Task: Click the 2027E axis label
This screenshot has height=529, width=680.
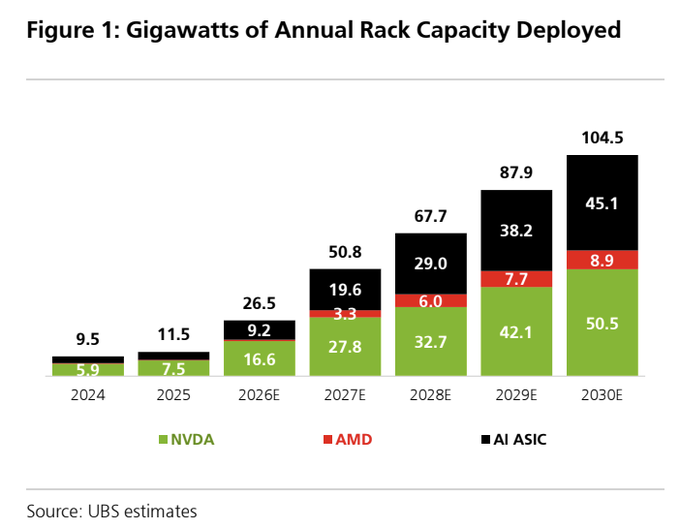Action: tap(345, 395)
